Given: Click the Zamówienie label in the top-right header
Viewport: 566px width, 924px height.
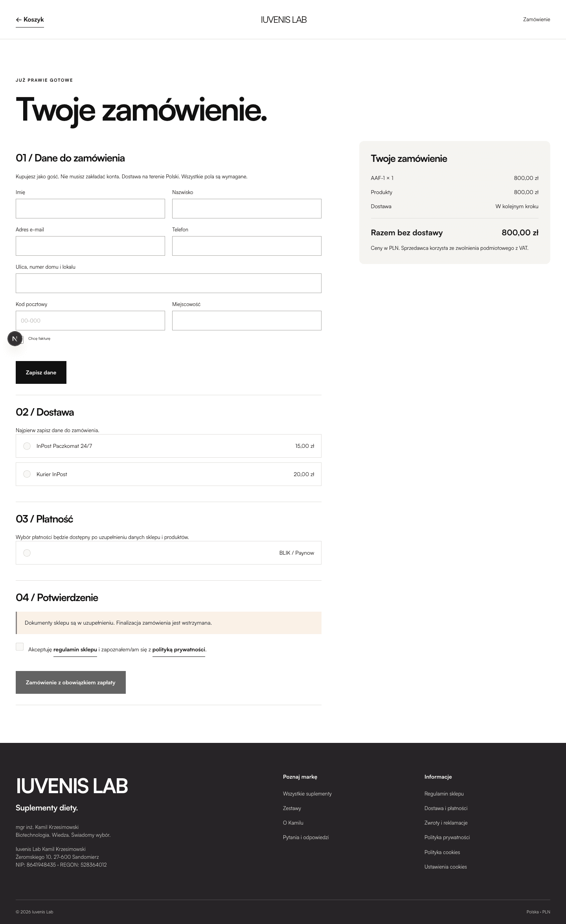Looking at the screenshot, I should (537, 20).
